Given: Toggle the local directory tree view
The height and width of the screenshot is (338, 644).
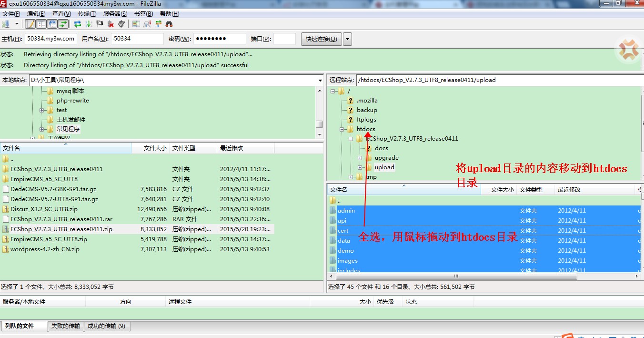Looking at the screenshot, I should [x=41, y=24].
